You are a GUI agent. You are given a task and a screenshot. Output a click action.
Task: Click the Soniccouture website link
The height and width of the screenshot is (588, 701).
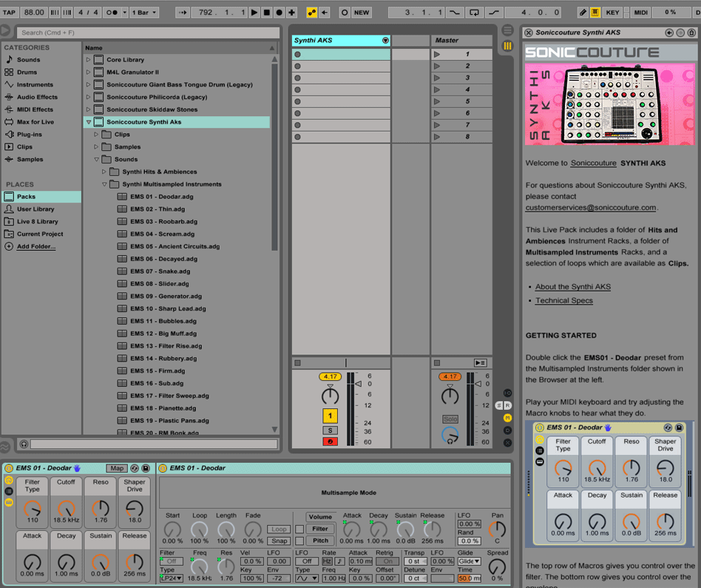593,163
